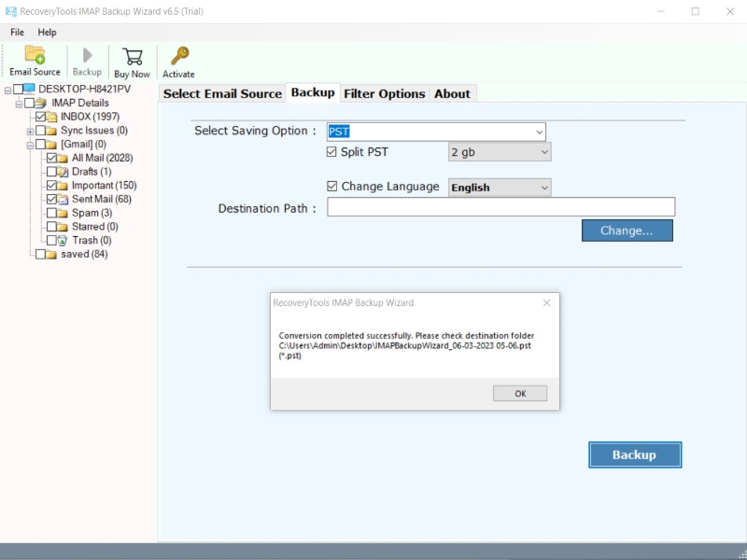Click the Sync Issues folder icon
This screenshot has width=747, height=560.
click(52, 131)
